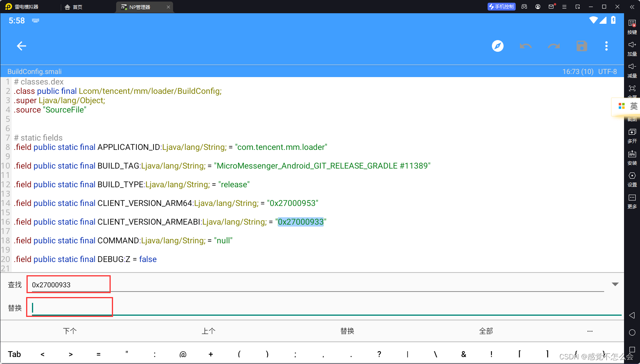Increase volume with 加量 icon

click(x=632, y=49)
